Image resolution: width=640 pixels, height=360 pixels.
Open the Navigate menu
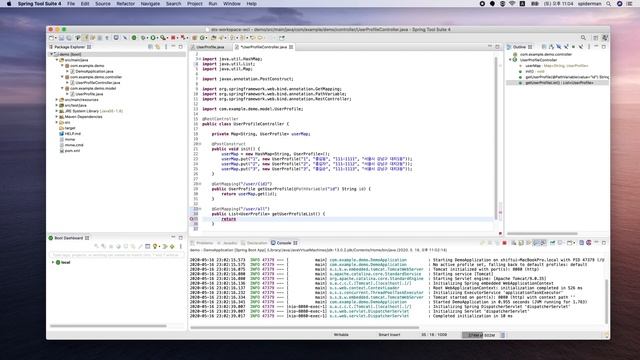[150, 4]
